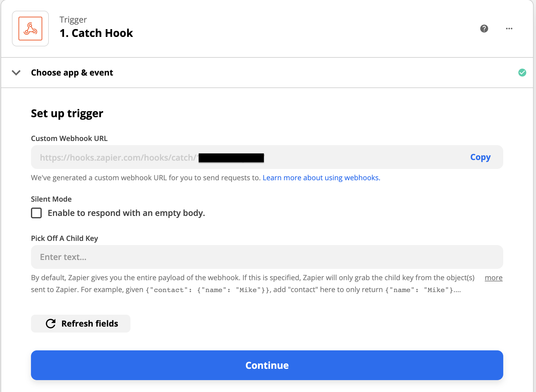Open the Choose app & event section
The width and height of the screenshot is (536, 392).
click(72, 73)
